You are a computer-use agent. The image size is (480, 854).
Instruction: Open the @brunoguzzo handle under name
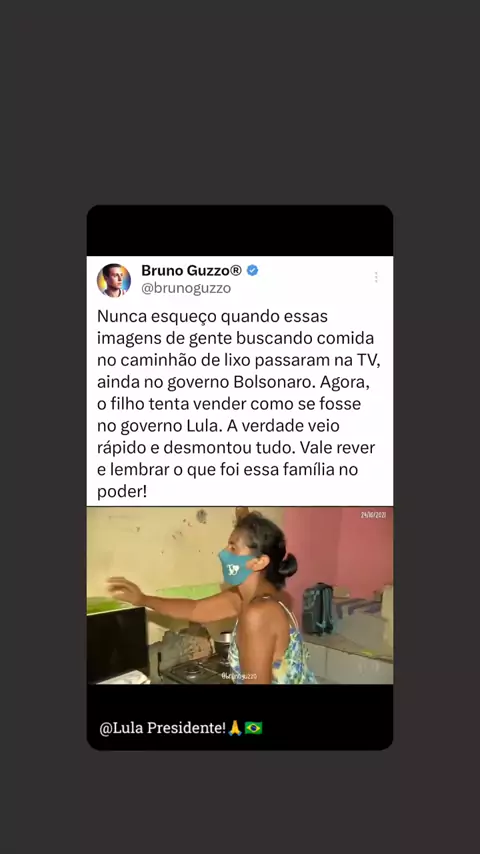[186, 288]
